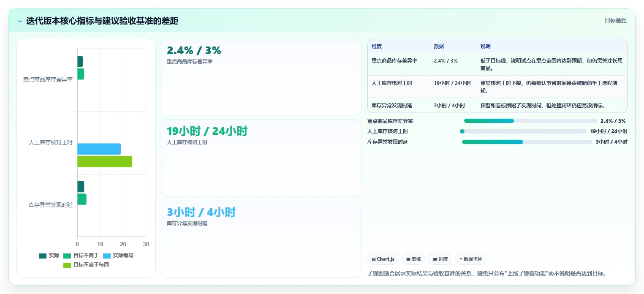This screenshot has width=644, height=294.
Task: Click the sparkle icon in 数据卡片 tag
Action: click(461, 259)
